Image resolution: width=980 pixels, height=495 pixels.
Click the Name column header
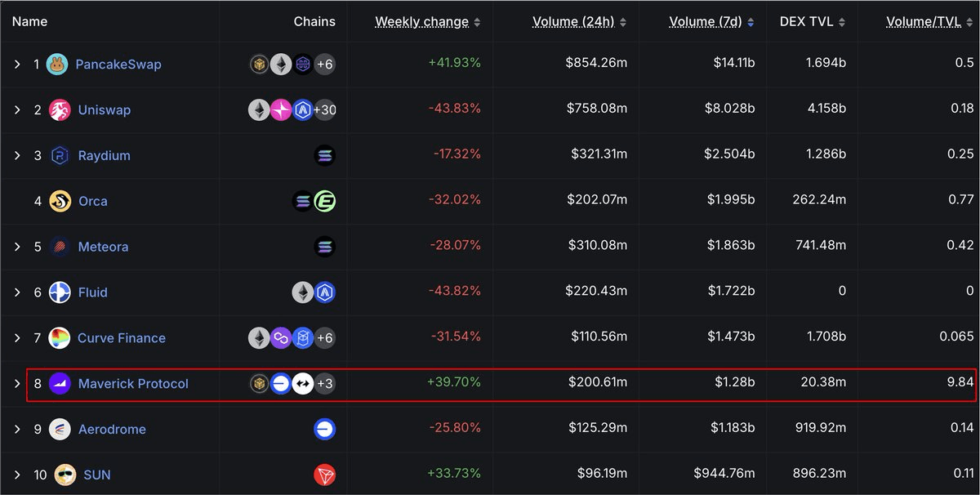pos(29,21)
